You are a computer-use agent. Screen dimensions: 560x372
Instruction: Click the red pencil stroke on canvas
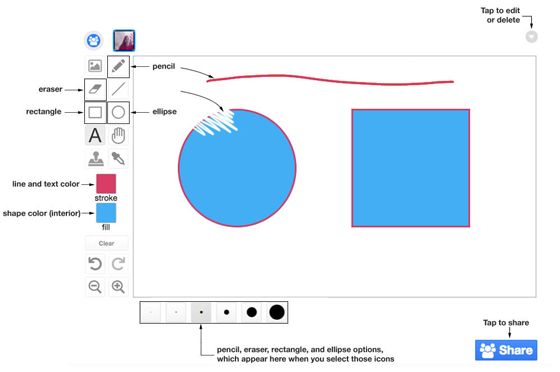pos(330,80)
